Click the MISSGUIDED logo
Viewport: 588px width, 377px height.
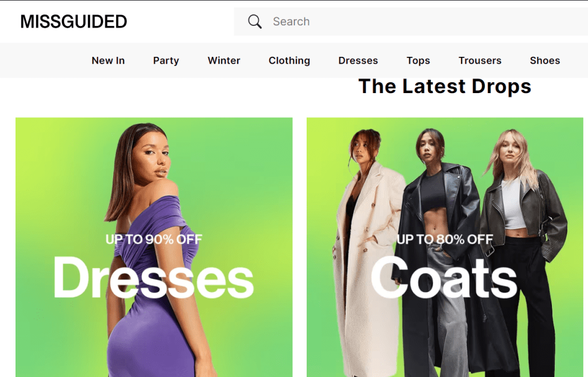pos(73,22)
